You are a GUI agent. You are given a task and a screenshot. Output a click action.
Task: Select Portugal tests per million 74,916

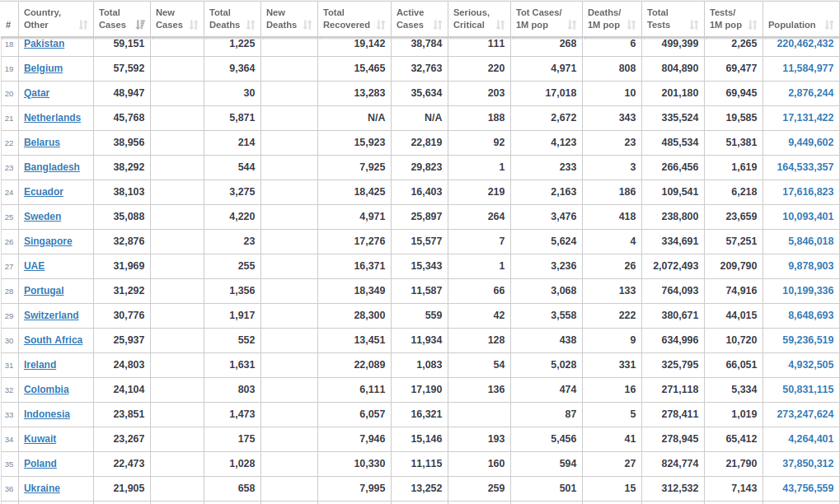coord(741,291)
